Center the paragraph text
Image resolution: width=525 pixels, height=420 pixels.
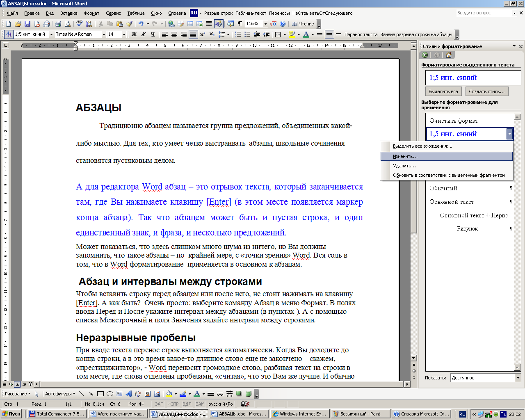tap(174, 34)
